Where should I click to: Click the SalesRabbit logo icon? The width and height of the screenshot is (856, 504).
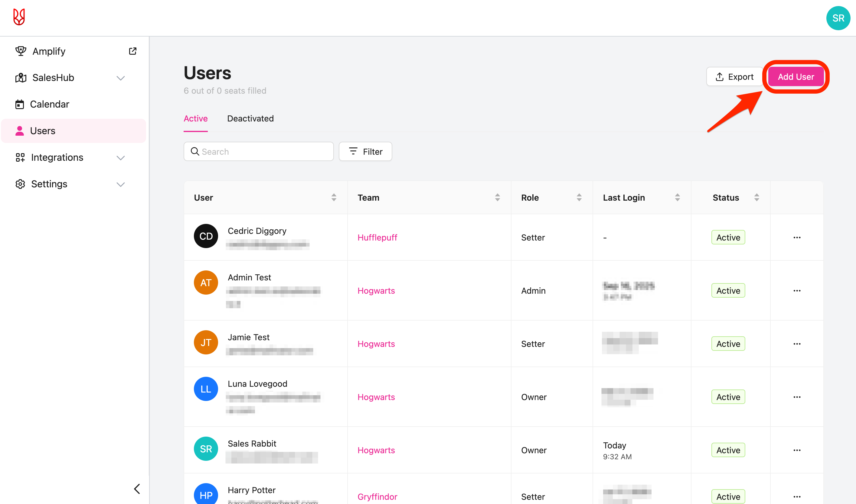19,17
